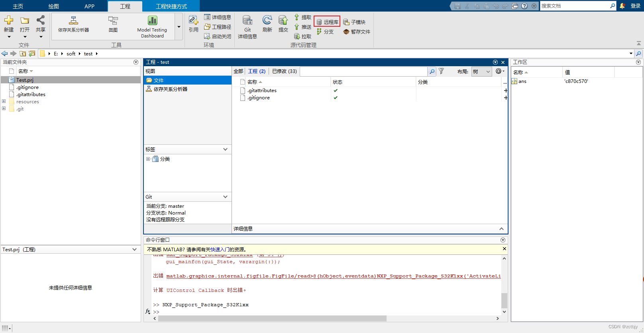Click 推送 (Push) in source control

(x=303, y=27)
